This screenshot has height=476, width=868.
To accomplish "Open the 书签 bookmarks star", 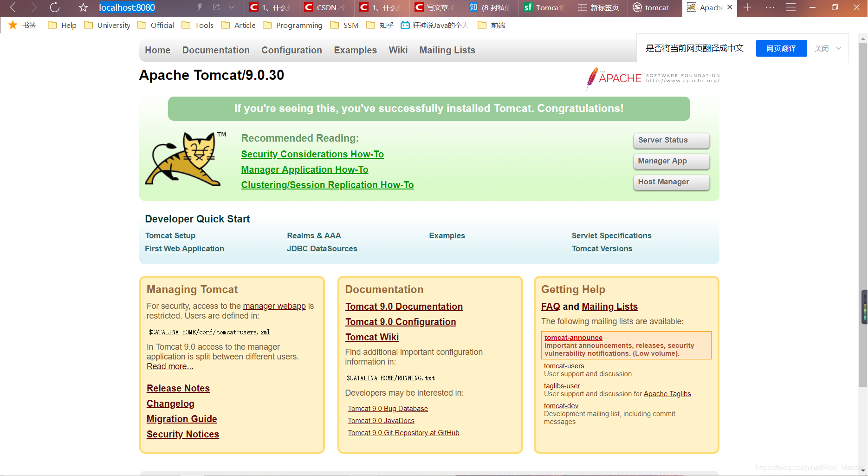I will point(22,25).
